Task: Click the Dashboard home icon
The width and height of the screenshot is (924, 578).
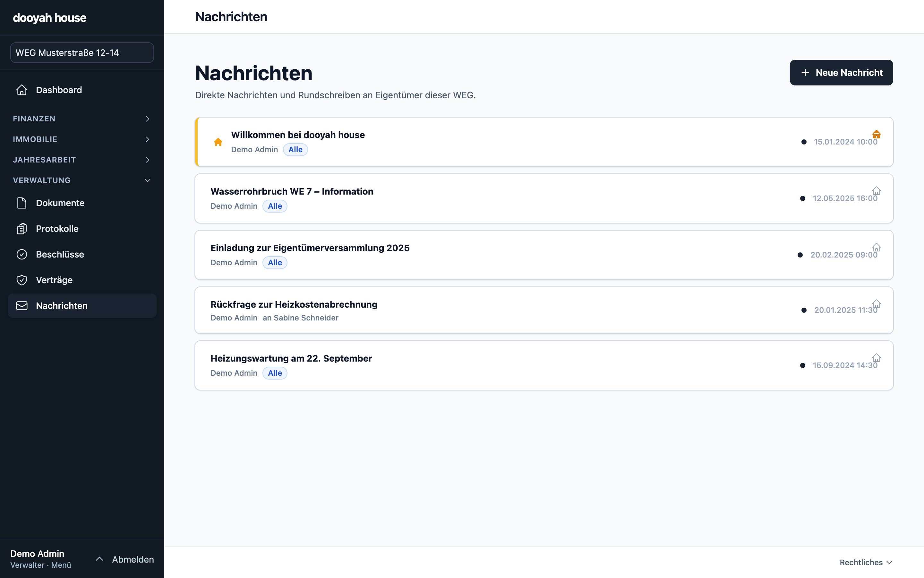Action: coord(22,90)
